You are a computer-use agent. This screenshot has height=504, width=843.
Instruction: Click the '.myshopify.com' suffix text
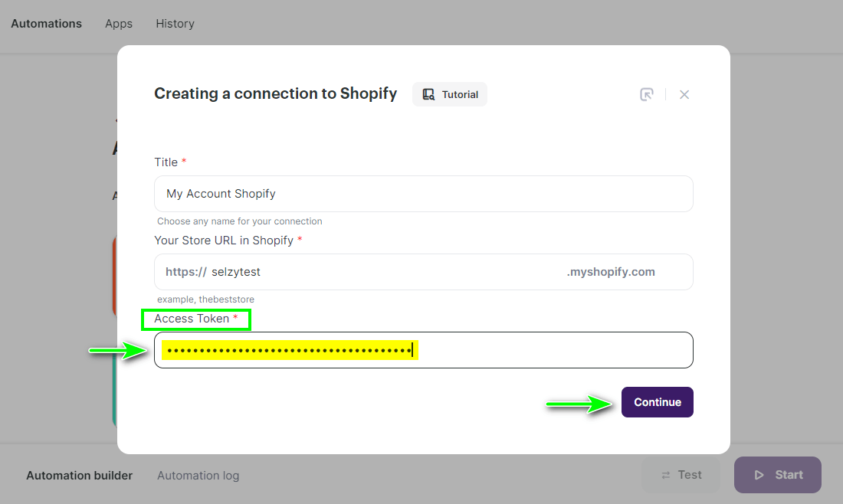click(611, 272)
